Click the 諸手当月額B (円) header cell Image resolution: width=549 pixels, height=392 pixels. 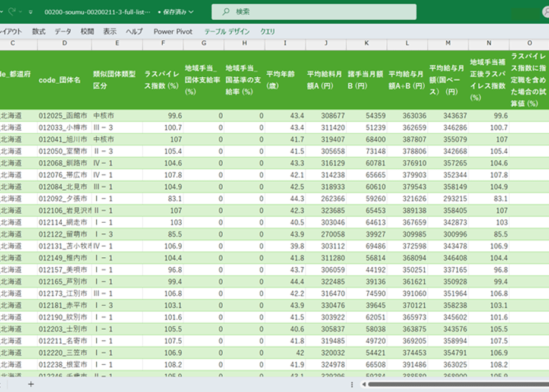click(367, 80)
